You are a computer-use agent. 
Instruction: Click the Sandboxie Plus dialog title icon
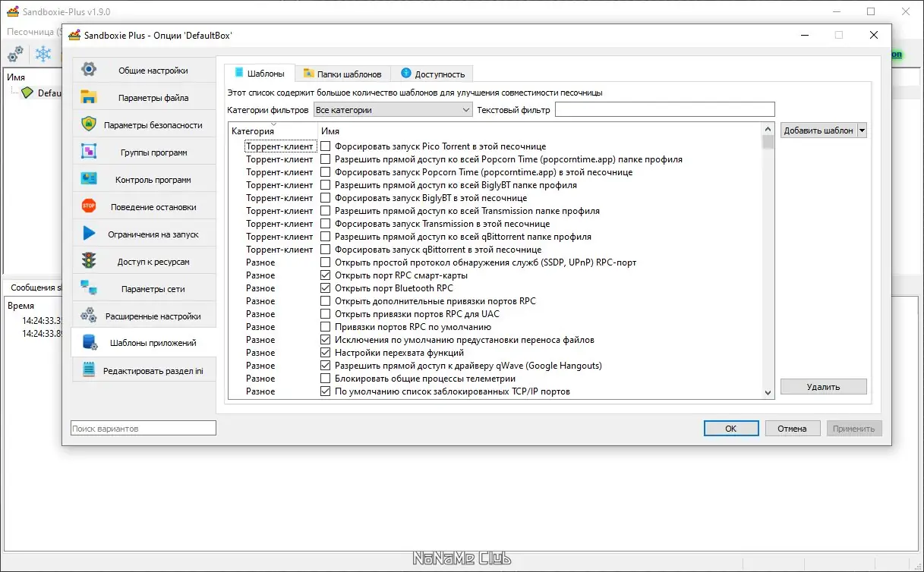point(74,36)
